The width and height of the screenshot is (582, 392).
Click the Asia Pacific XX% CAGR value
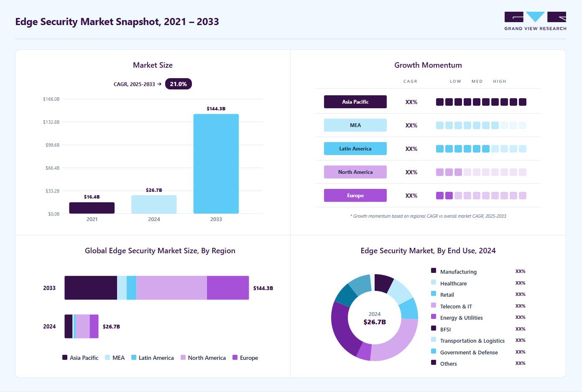(x=411, y=102)
